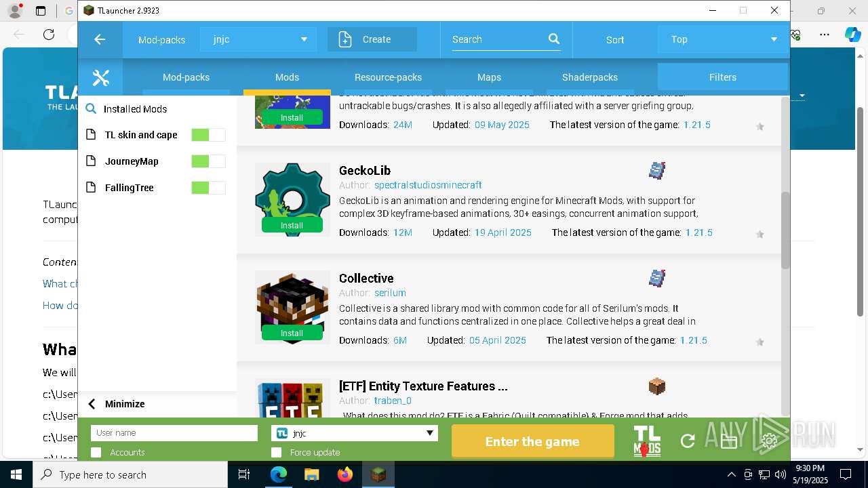This screenshot has width=868, height=488.
Task: Install the GeckoLib mod
Action: (292, 226)
